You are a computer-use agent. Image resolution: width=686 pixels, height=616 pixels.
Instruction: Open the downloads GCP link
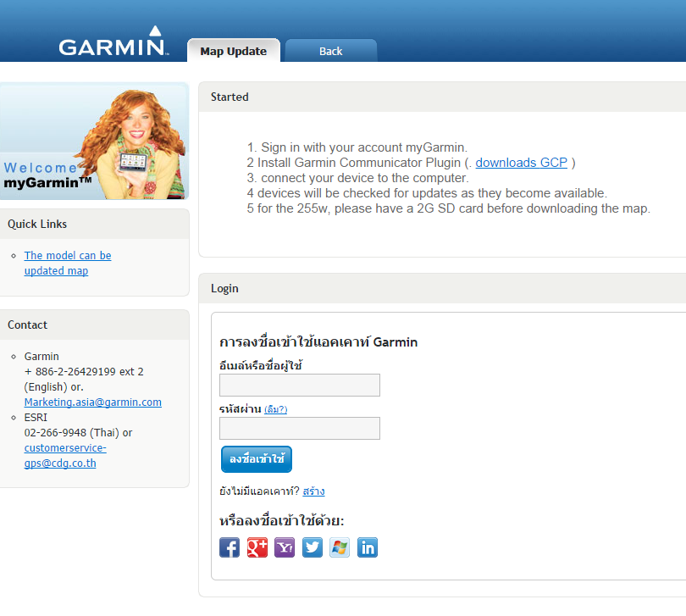pyautogui.click(x=521, y=163)
